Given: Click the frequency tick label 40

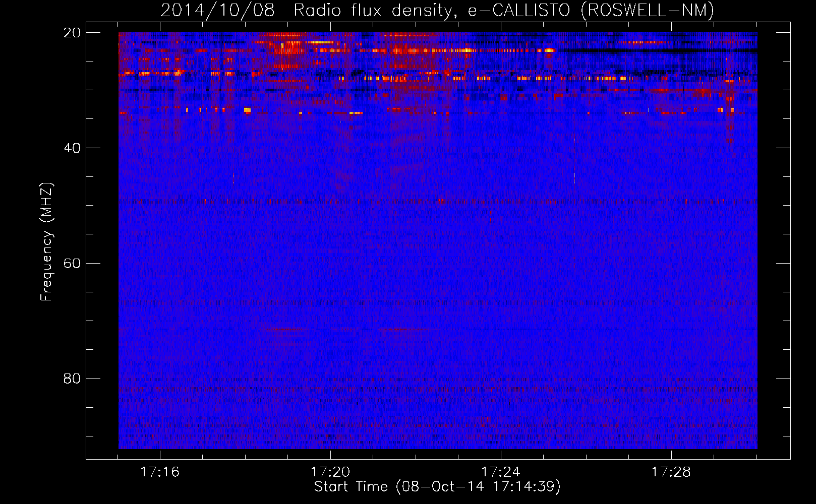Looking at the screenshot, I should click(72, 148).
